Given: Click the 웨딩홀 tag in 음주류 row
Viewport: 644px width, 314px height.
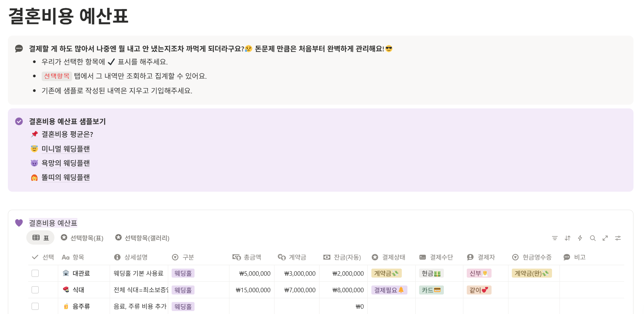Looking at the screenshot, I should click(183, 306).
